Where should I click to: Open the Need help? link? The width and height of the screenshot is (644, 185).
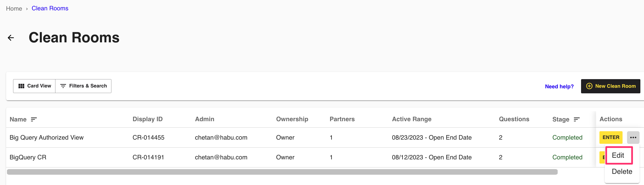pyautogui.click(x=559, y=87)
